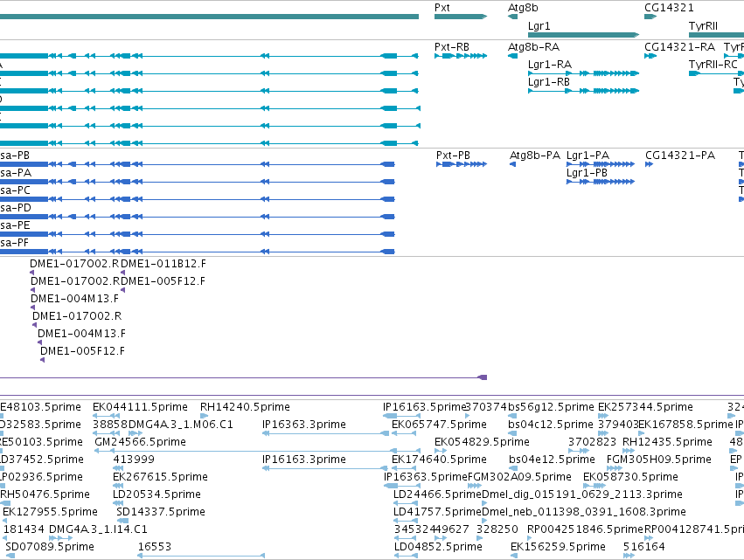Screen dimensions: 744x560
Task: Select the EK156259.5prime EST feature
Action: pos(514,556)
